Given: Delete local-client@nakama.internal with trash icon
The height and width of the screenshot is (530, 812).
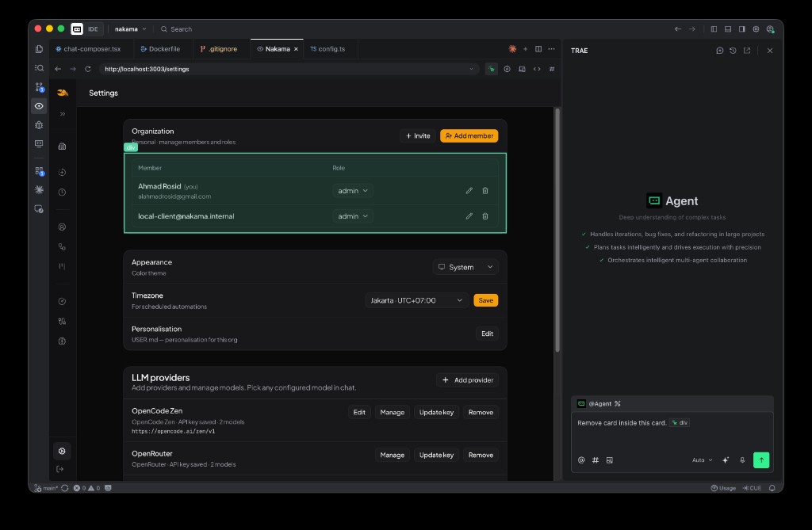Looking at the screenshot, I should [x=485, y=215].
